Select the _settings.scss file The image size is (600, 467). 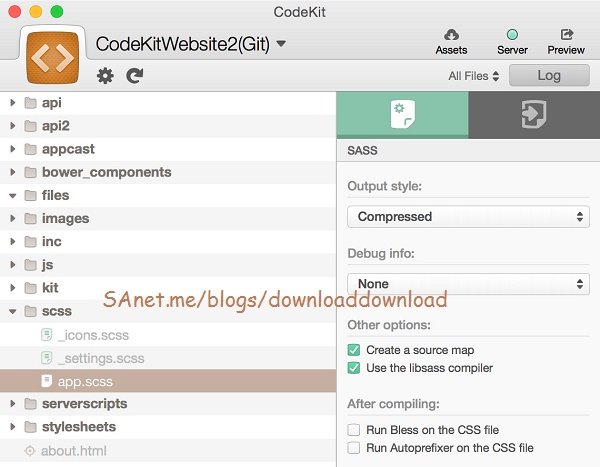click(168, 358)
